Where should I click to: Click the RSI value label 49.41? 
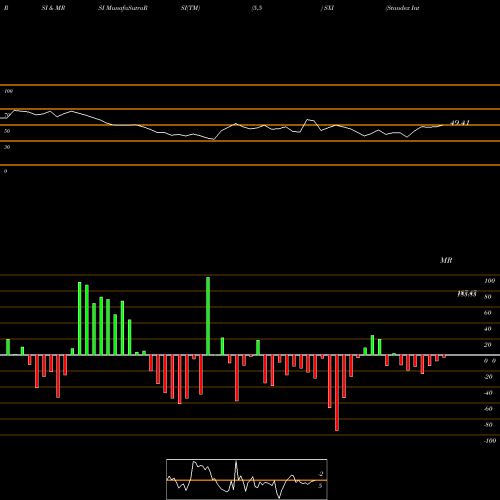pos(460,123)
